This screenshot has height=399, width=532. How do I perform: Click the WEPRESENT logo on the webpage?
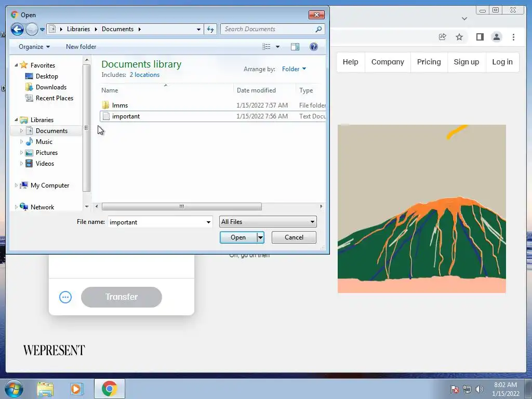pyautogui.click(x=54, y=350)
